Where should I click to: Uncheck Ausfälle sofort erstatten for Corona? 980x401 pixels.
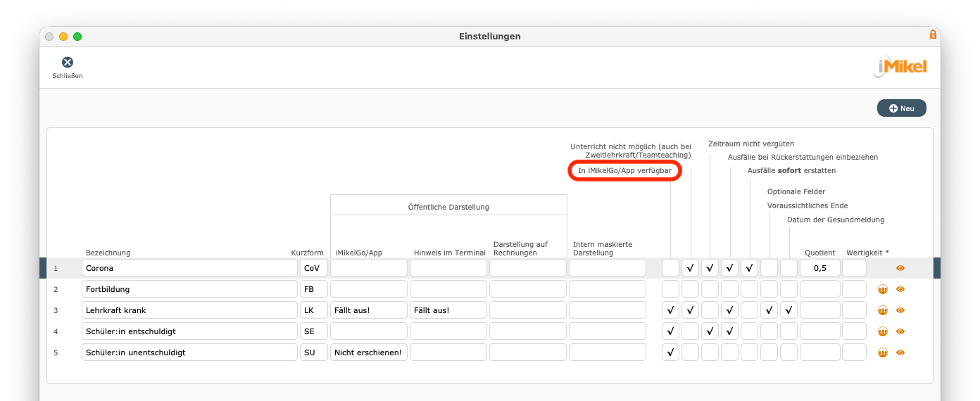[750, 268]
